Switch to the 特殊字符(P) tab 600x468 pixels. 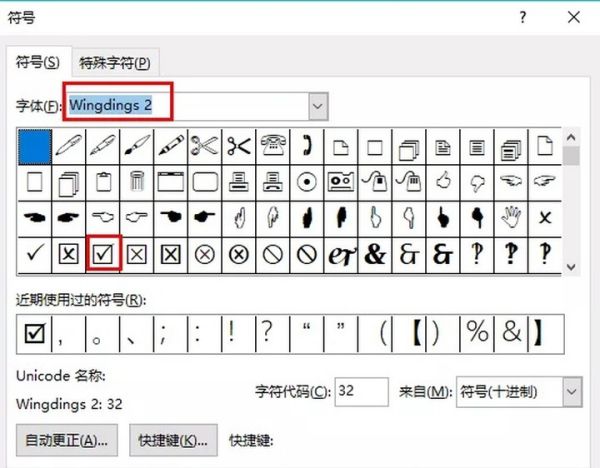[115, 63]
